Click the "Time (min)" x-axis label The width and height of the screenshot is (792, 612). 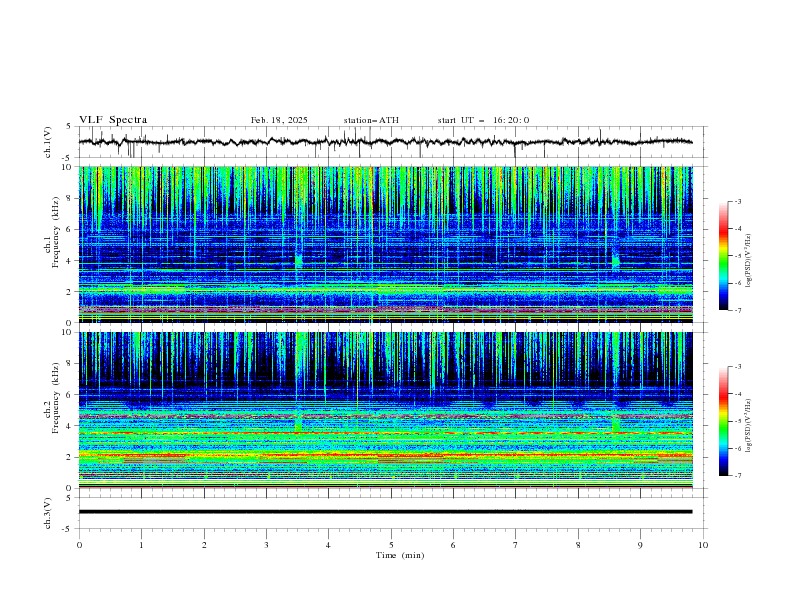point(400,555)
